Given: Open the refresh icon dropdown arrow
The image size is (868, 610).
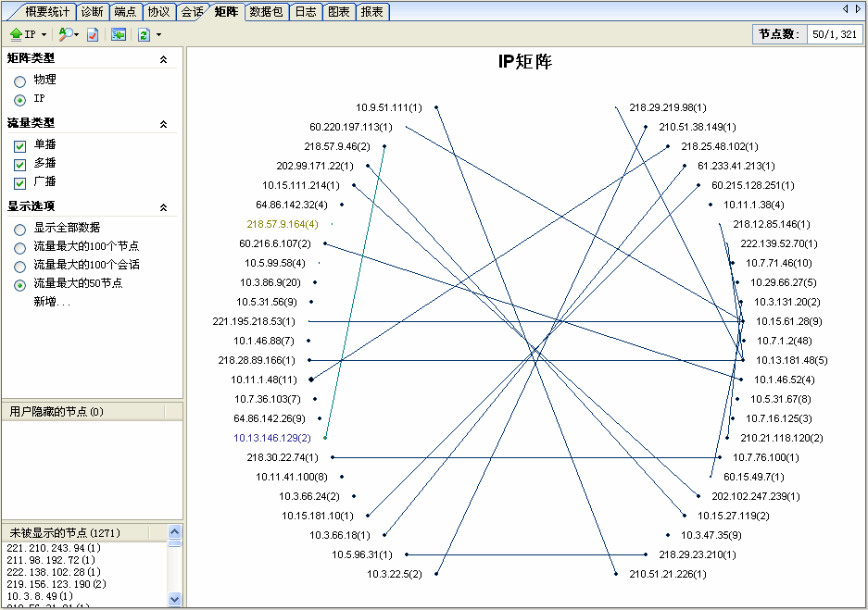Looking at the screenshot, I should coord(157,34).
